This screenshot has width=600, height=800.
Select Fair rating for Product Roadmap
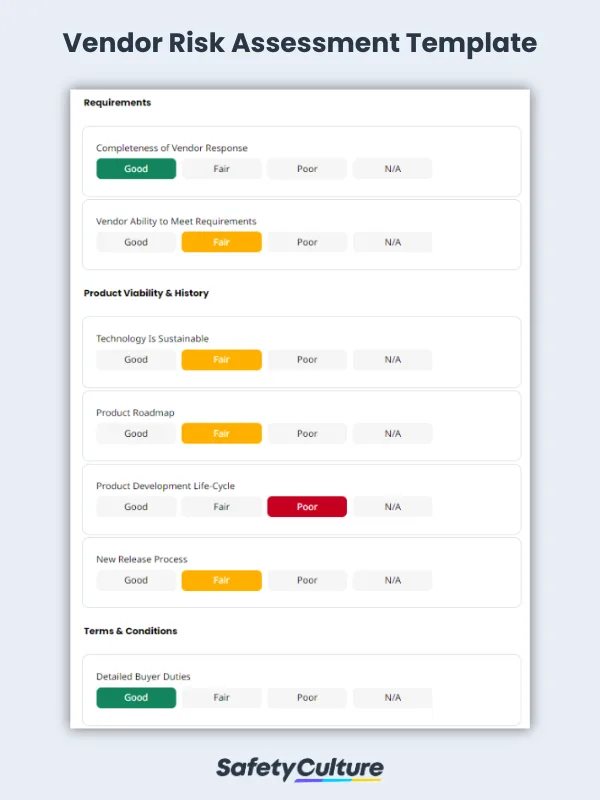click(221, 433)
